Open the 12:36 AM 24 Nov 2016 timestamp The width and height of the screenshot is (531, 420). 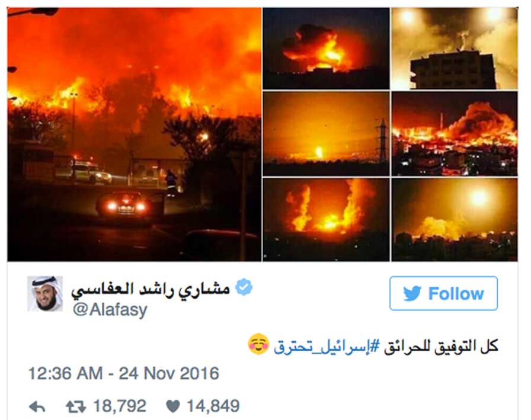pos(124,374)
